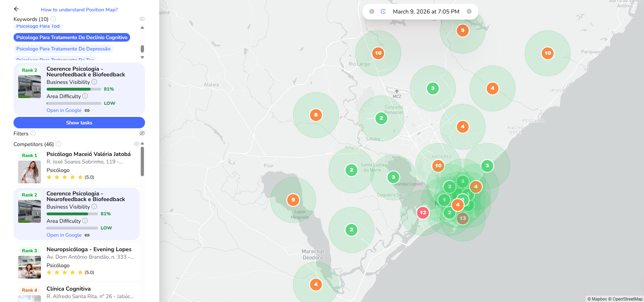Open the Filters info icon
The height and width of the screenshot is (302, 644).
tap(33, 133)
